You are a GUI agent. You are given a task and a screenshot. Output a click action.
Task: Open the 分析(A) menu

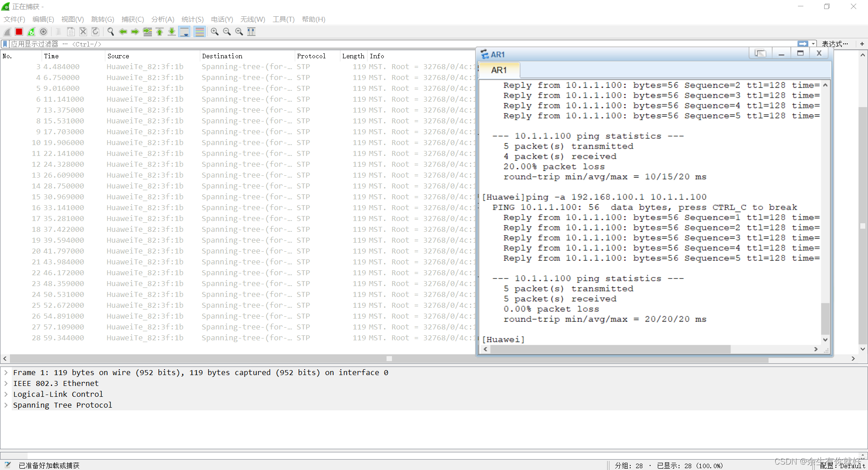click(x=163, y=19)
